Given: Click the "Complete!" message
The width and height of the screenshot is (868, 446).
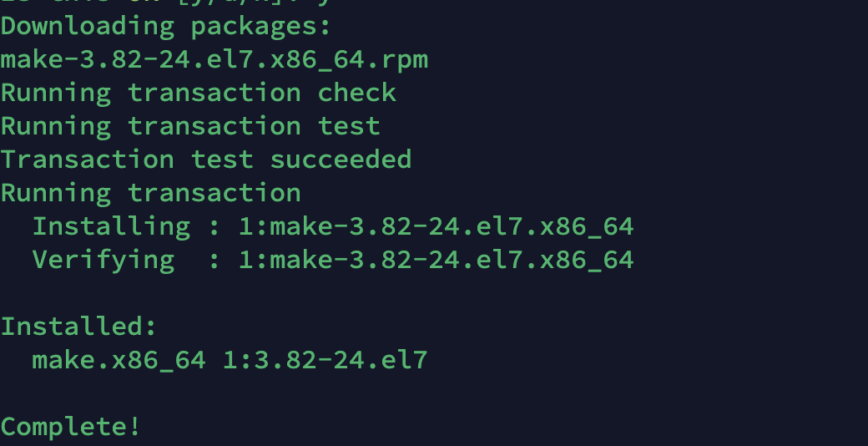Looking at the screenshot, I should 71,427.
